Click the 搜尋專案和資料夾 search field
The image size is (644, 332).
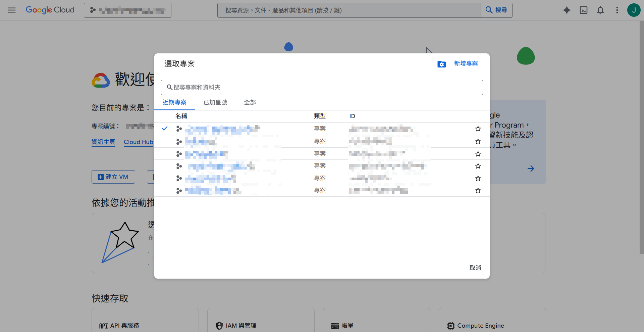pyautogui.click(x=322, y=87)
